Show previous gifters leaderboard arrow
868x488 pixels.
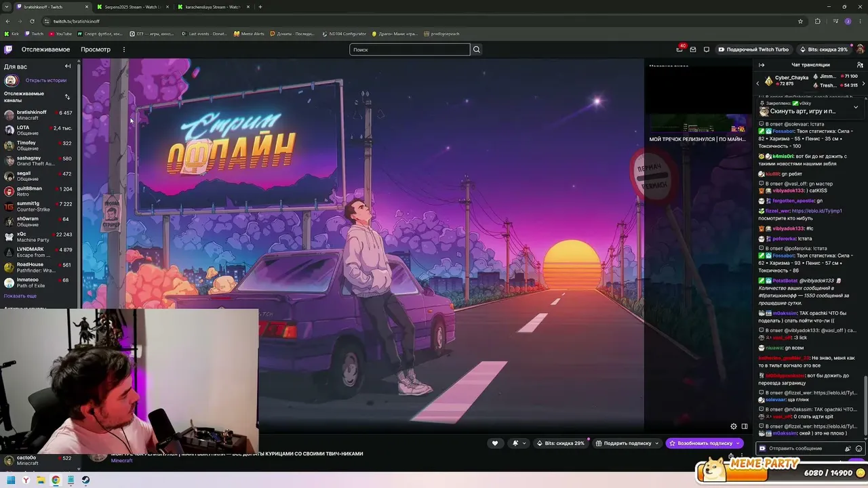coord(758,83)
